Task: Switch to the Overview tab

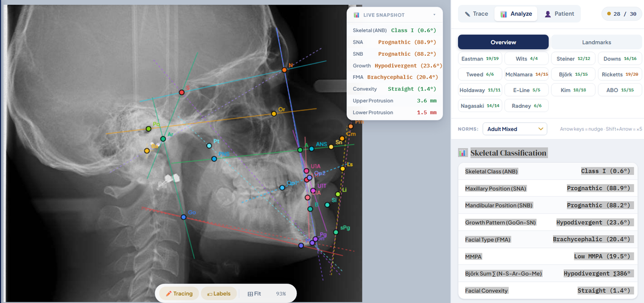Action: 503,42
